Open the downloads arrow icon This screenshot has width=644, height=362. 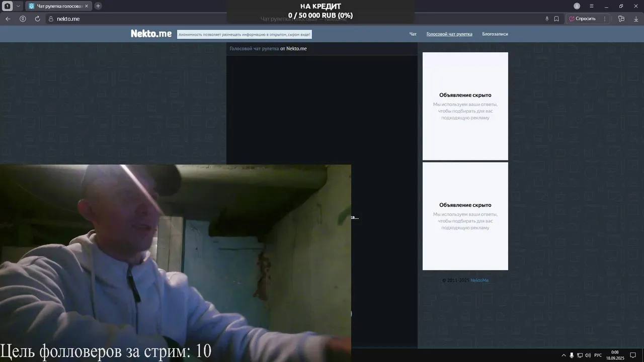(636, 19)
